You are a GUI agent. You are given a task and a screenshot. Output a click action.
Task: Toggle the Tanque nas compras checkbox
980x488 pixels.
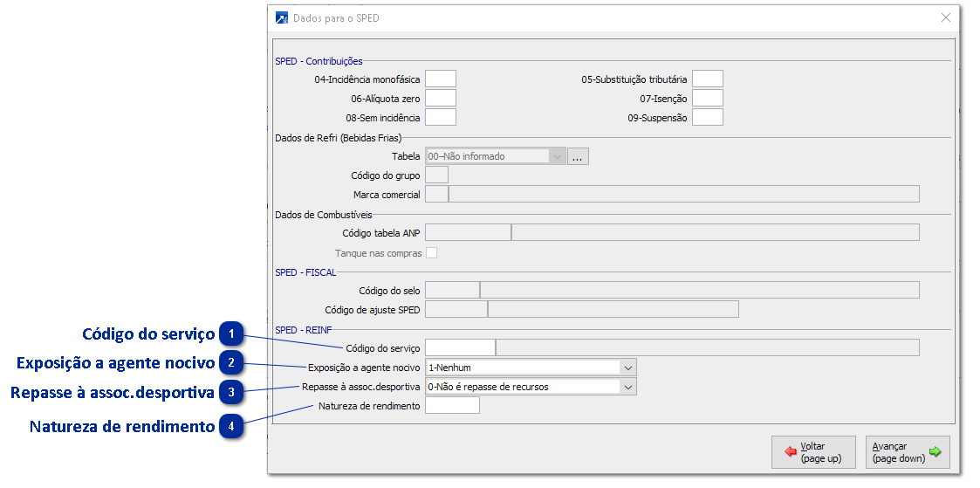(x=431, y=253)
